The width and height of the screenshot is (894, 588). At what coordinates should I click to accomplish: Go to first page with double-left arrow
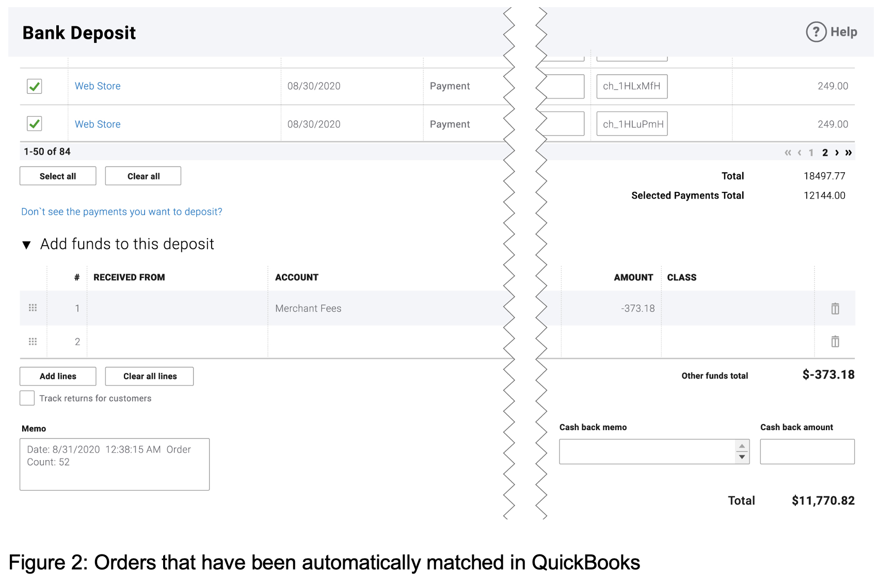click(788, 153)
